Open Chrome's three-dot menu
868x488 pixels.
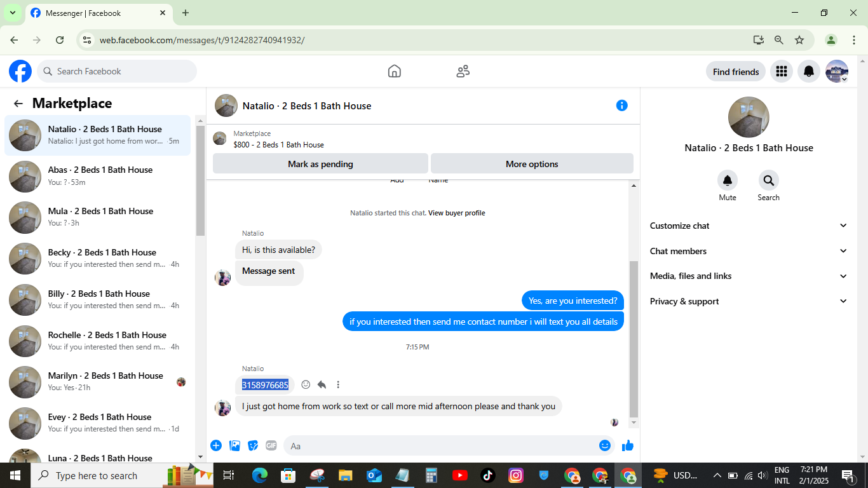tap(853, 40)
